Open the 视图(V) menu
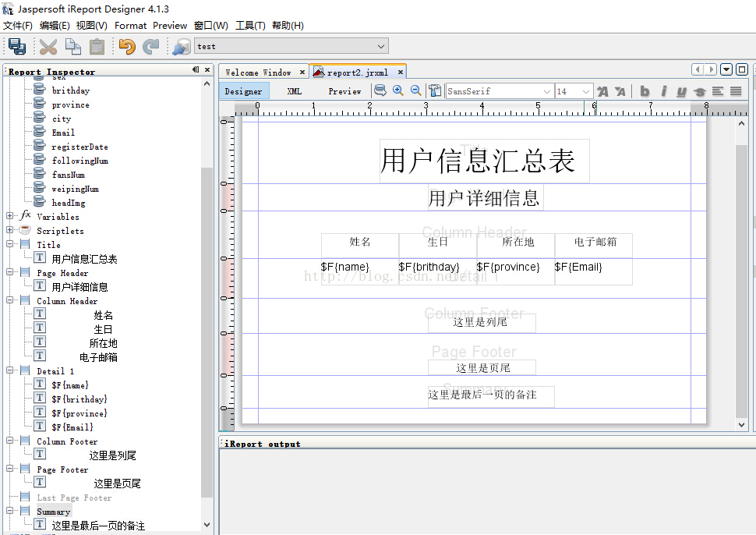This screenshot has width=756, height=535. tap(92, 26)
